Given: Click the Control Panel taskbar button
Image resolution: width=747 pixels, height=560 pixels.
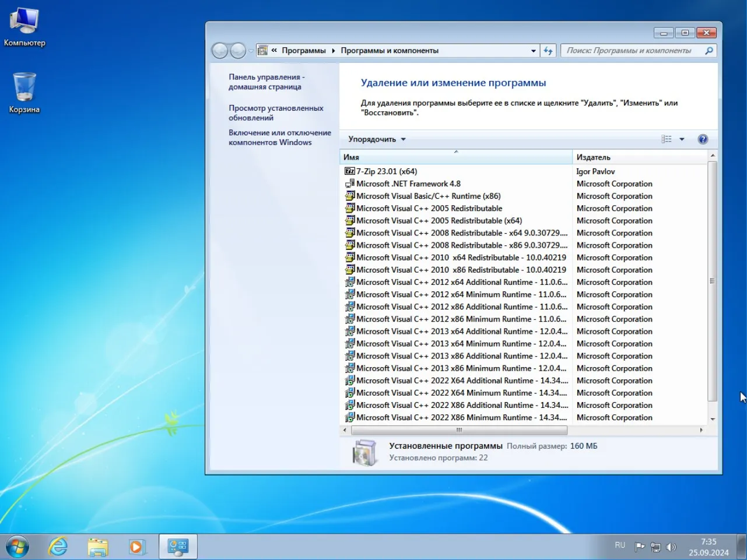Looking at the screenshot, I should coord(178,547).
